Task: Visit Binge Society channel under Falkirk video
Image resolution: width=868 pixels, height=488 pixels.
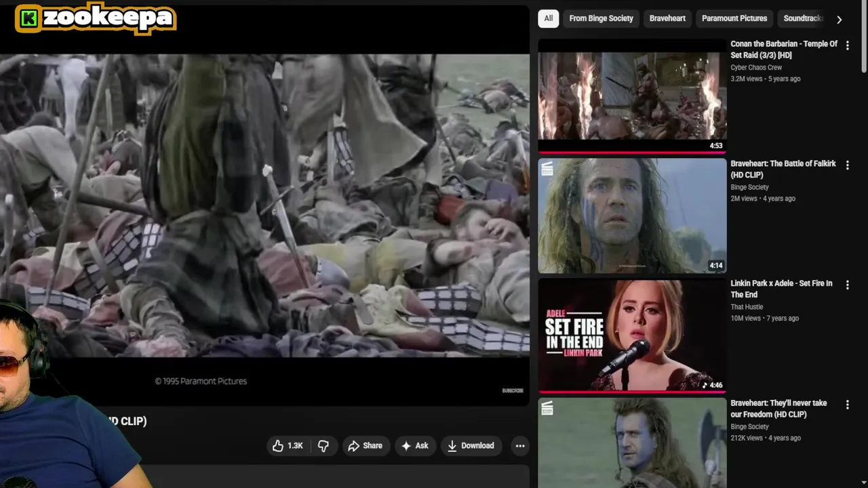Action: (x=749, y=187)
